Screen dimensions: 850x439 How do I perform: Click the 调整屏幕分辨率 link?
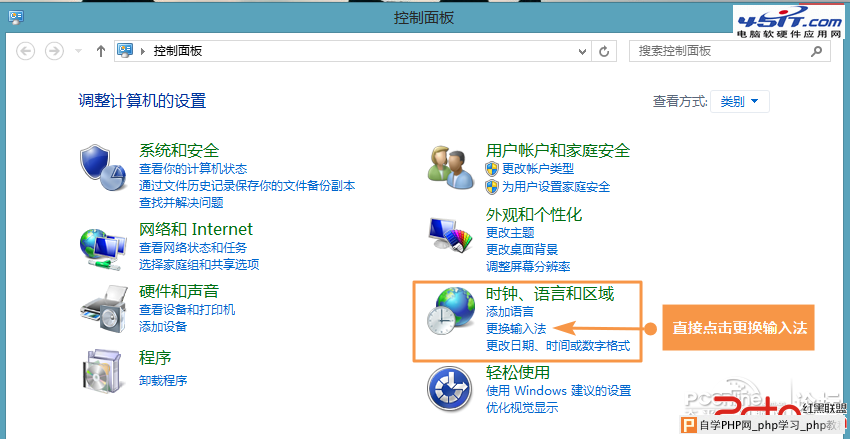pyautogui.click(x=527, y=266)
